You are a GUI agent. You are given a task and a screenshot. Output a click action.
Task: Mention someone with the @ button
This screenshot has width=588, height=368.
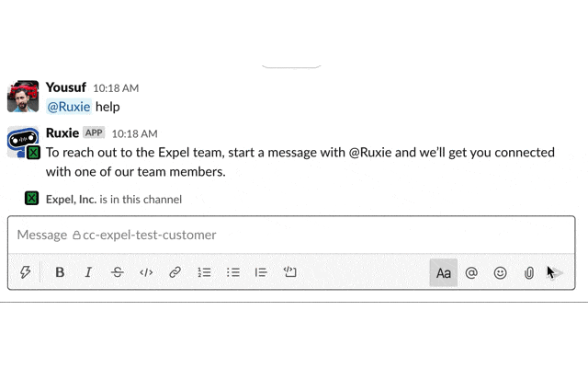(471, 272)
